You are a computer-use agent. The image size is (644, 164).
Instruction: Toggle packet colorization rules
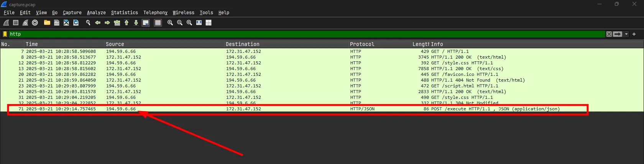(x=158, y=23)
